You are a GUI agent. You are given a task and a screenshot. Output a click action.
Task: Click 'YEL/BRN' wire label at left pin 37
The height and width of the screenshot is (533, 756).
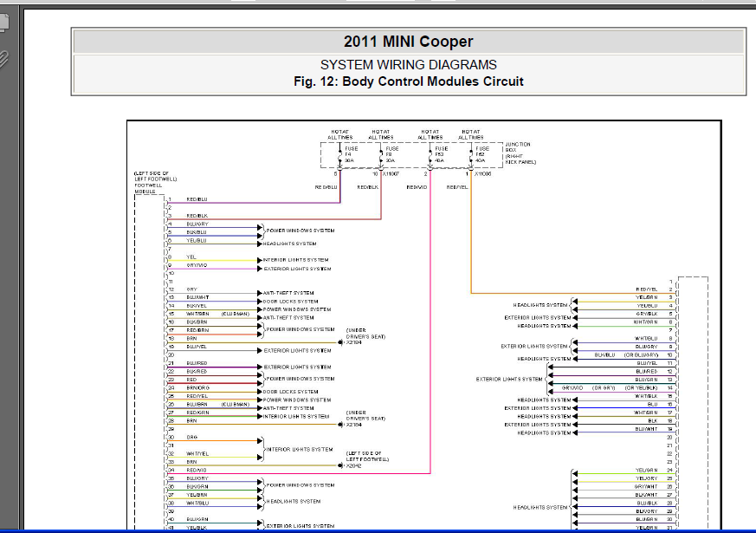pyautogui.click(x=197, y=495)
